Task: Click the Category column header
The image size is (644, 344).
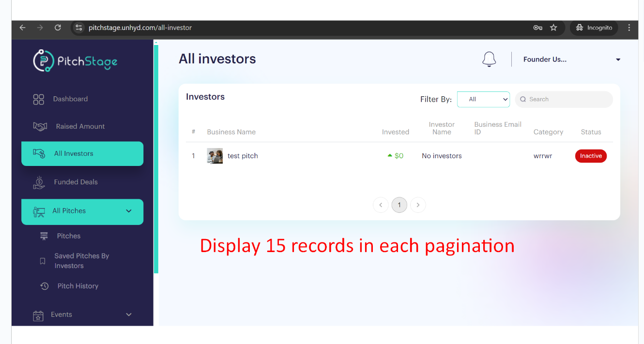Action: click(x=548, y=132)
